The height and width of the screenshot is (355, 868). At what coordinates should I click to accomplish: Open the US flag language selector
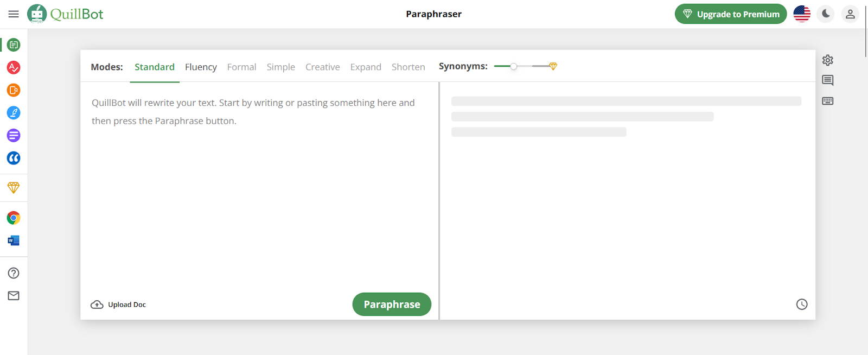pyautogui.click(x=801, y=14)
